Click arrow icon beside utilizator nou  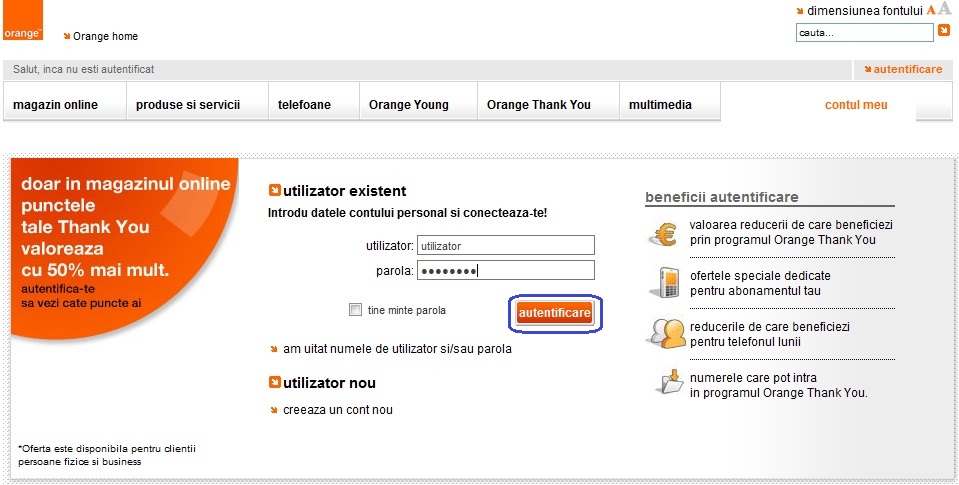(x=275, y=382)
